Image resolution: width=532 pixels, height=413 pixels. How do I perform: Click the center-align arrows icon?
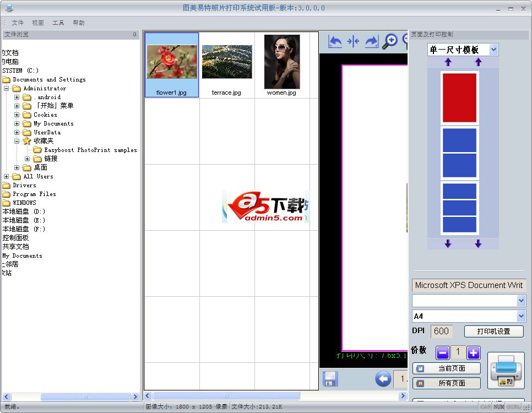353,41
